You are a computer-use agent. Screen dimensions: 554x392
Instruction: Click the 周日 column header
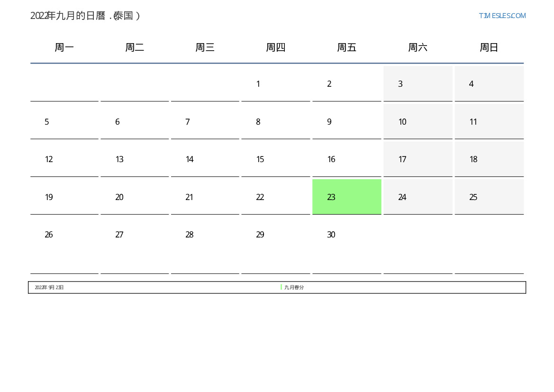point(489,47)
